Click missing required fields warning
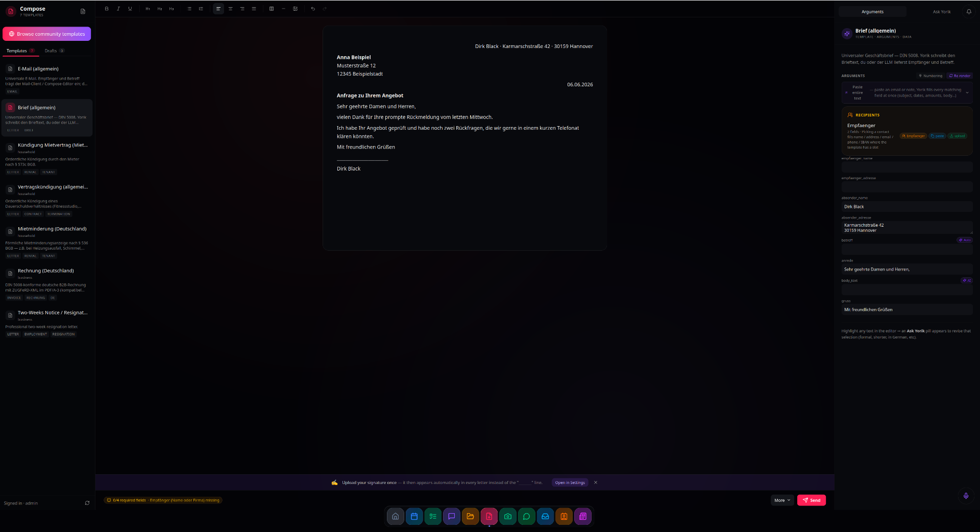This screenshot has height=532, width=980. (163, 500)
